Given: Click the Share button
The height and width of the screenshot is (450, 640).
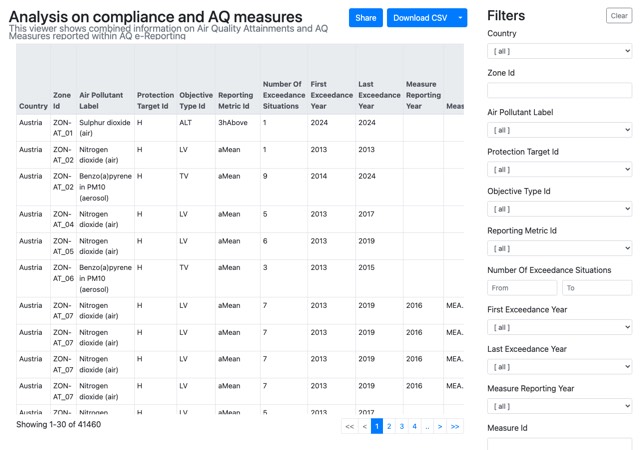Looking at the screenshot, I should [365, 18].
